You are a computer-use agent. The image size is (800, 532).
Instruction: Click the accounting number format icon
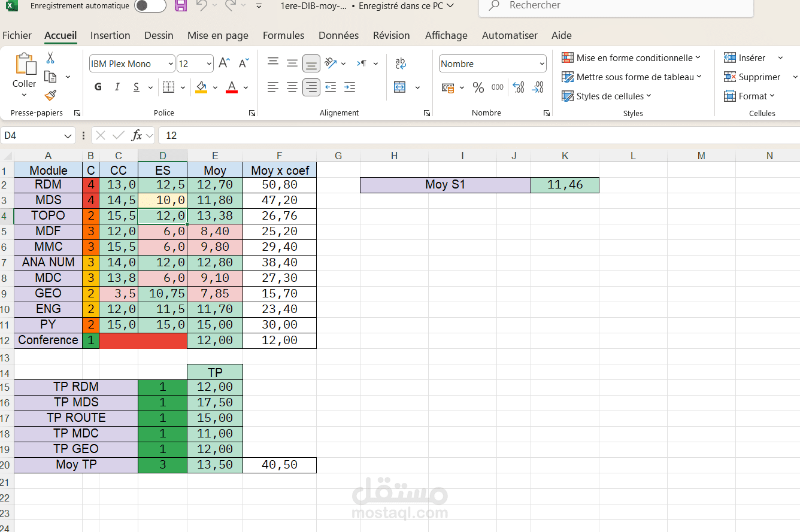point(448,87)
